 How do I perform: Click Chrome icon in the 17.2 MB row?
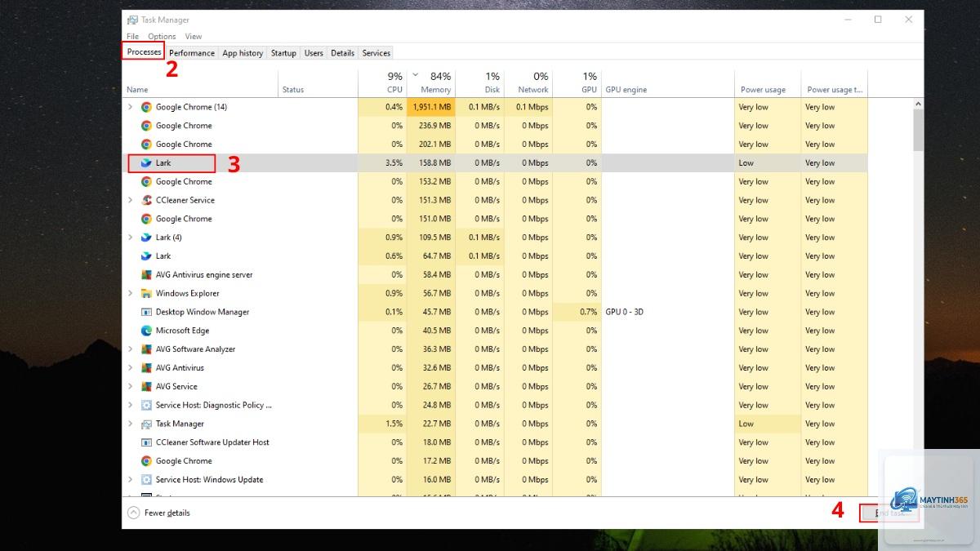pyautogui.click(x=146, y=461)
